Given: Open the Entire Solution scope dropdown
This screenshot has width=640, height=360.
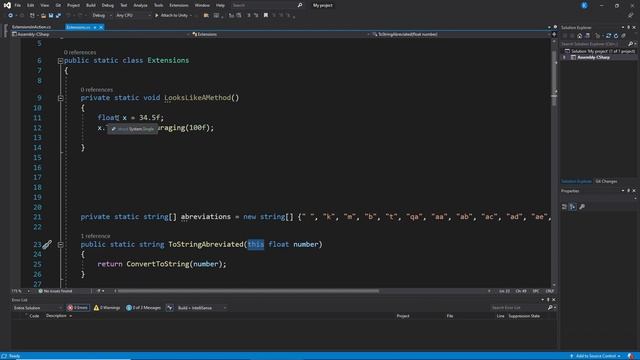Looking at the screenshot, I should pyautogui.click(x=37, y=308).
